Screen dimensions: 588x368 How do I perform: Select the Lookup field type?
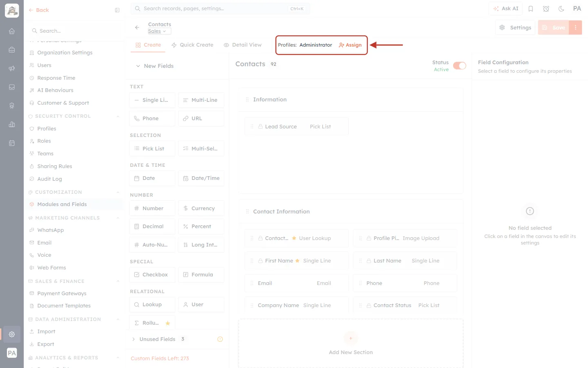click(152, 305)
